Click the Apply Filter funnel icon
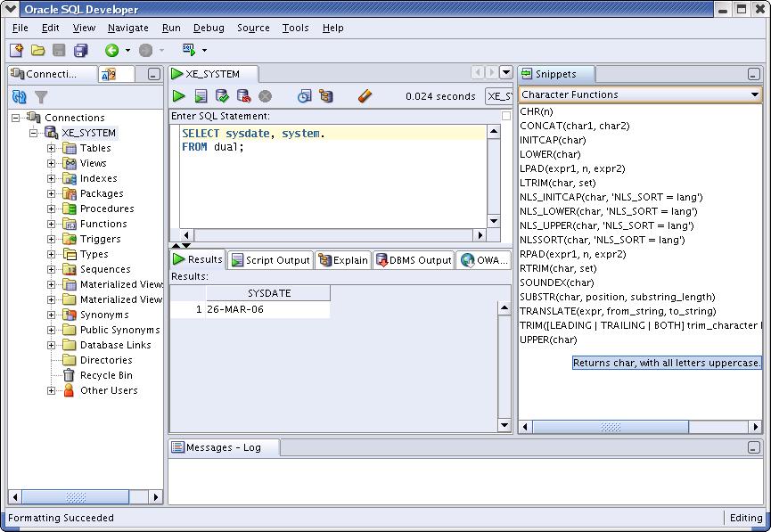This screenshot has height=532, width=771. pos(41,97)
